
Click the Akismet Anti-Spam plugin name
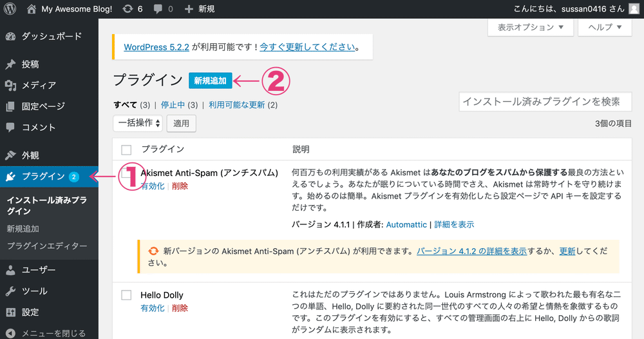click(x=209, y=173)
